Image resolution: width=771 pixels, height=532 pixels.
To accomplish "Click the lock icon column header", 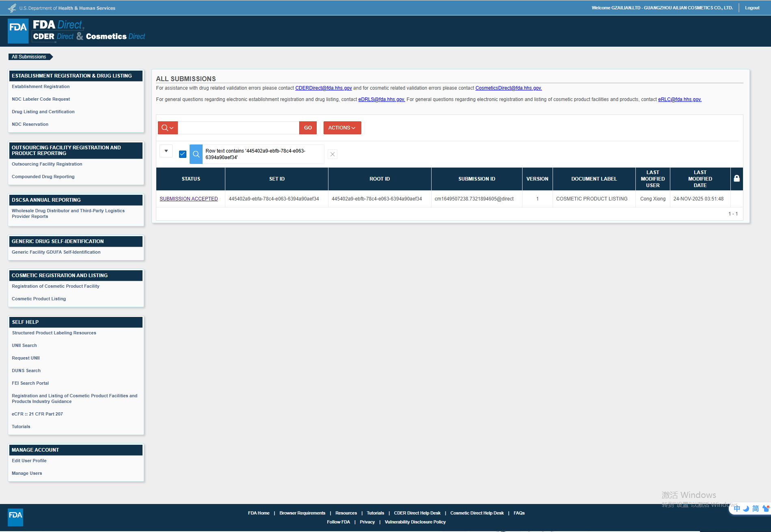I will (736, 179).
